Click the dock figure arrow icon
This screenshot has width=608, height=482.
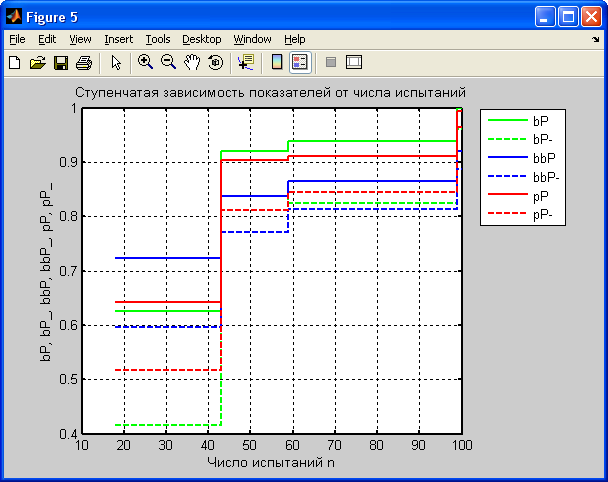(596, 40)
